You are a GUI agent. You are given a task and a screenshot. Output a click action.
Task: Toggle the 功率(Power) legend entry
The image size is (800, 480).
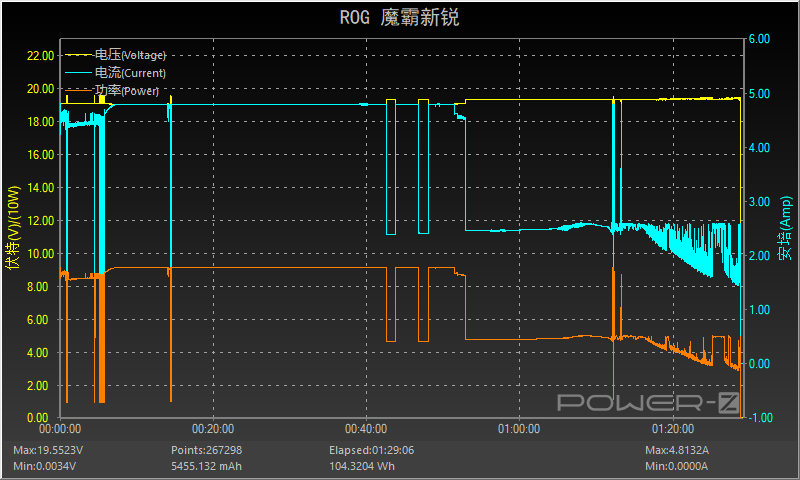tap(126, 91)
